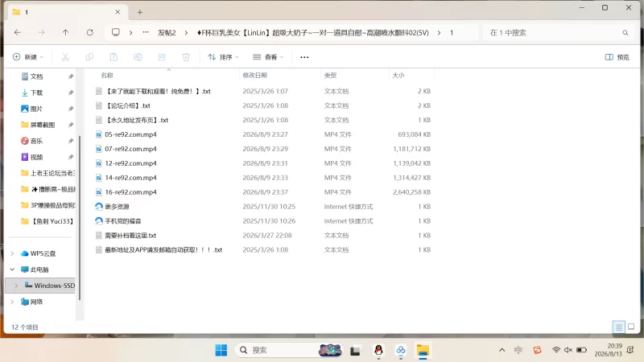Navigate to 发帖2 breadcrumb folder

pyautogui.click(x=167, y=33)
